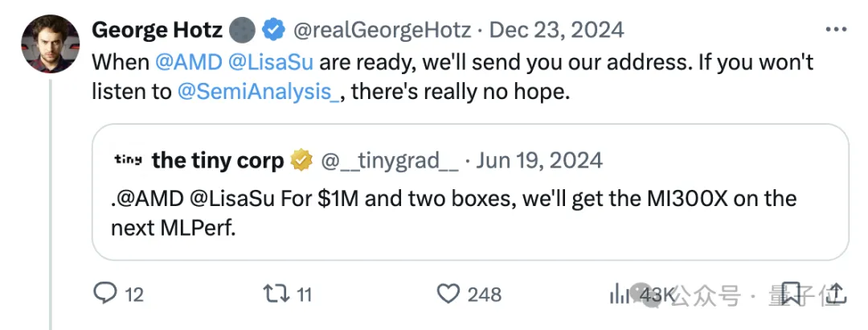The image size is (868, 330).
Task: Click the share upload arrow icon
Action: [x=835, y=294]
